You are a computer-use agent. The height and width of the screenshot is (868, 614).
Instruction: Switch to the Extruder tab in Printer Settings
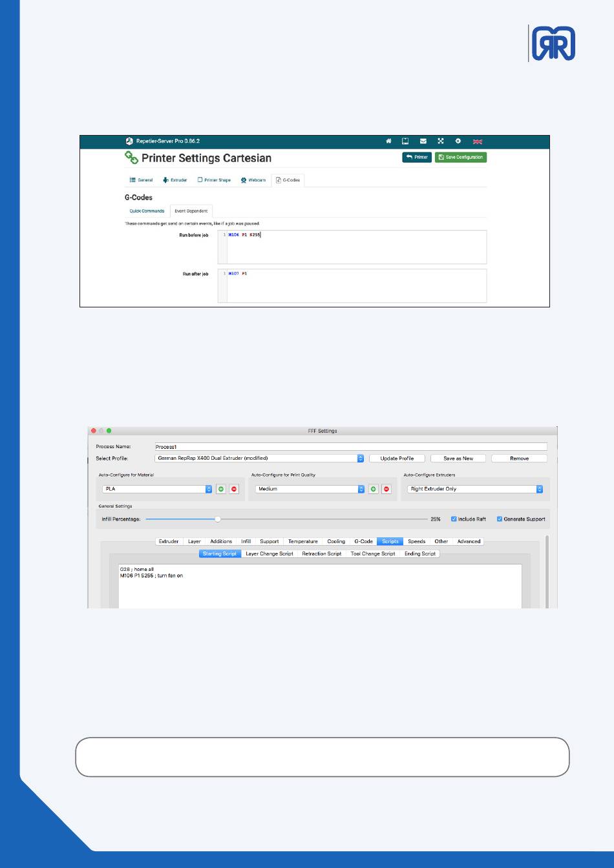[175, 180]
